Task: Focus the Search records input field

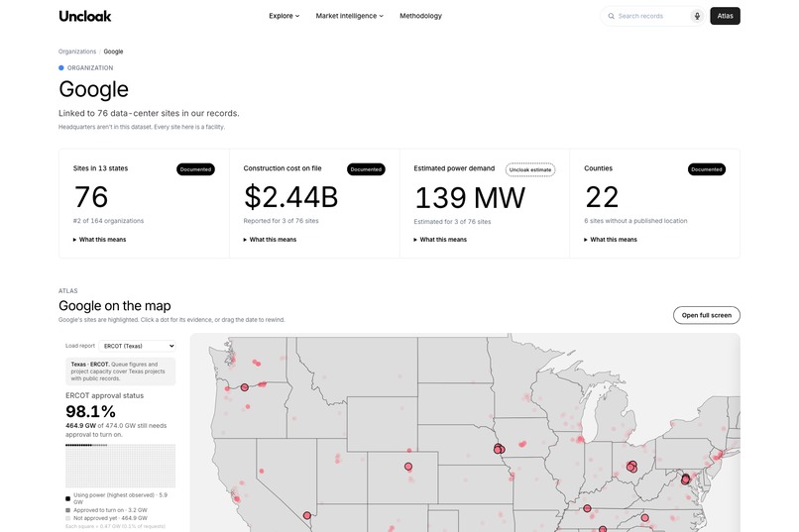Action: (x=651, y=16)
